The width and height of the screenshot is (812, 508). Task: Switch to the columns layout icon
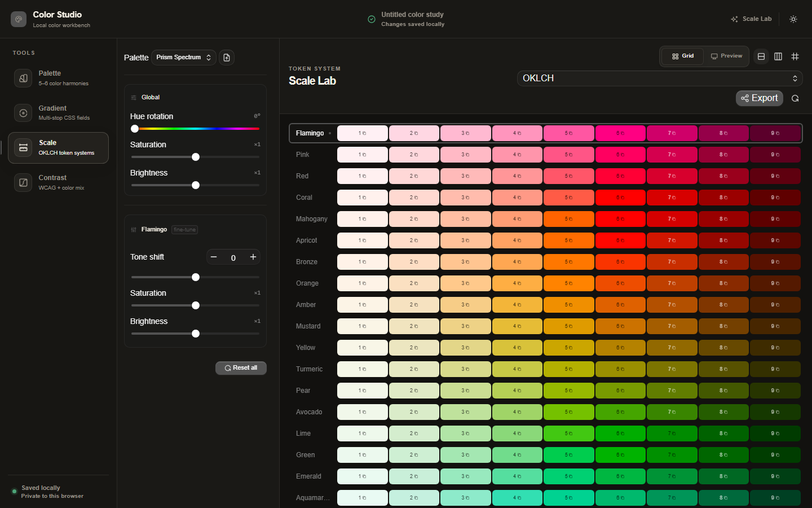(778, 56)
